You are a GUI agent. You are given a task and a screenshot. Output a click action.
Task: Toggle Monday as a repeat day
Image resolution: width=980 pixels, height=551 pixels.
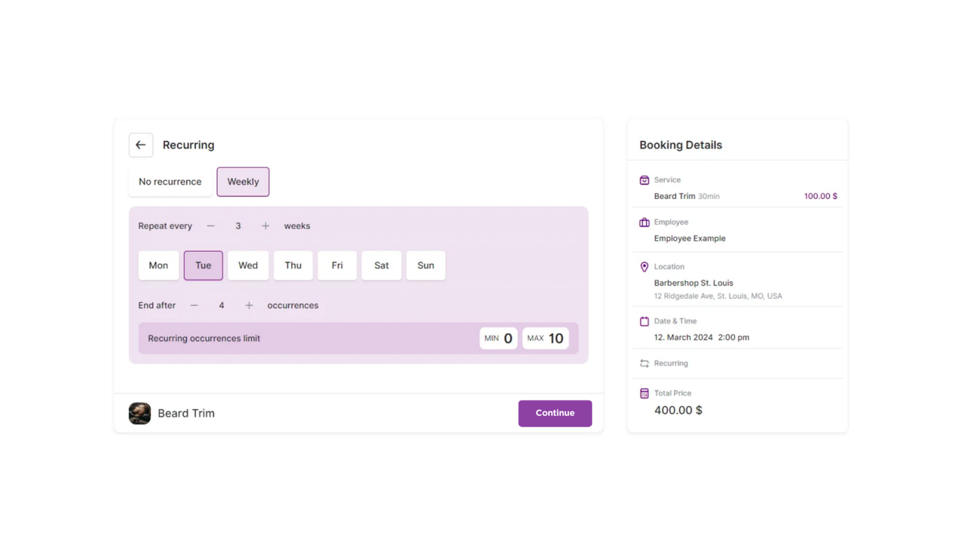158,265
